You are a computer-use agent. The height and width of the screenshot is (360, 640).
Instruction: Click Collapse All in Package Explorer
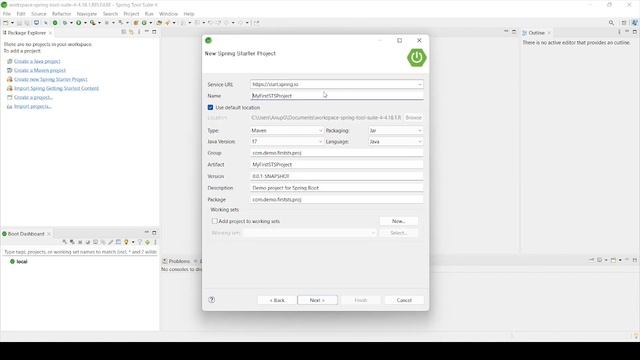124,32
